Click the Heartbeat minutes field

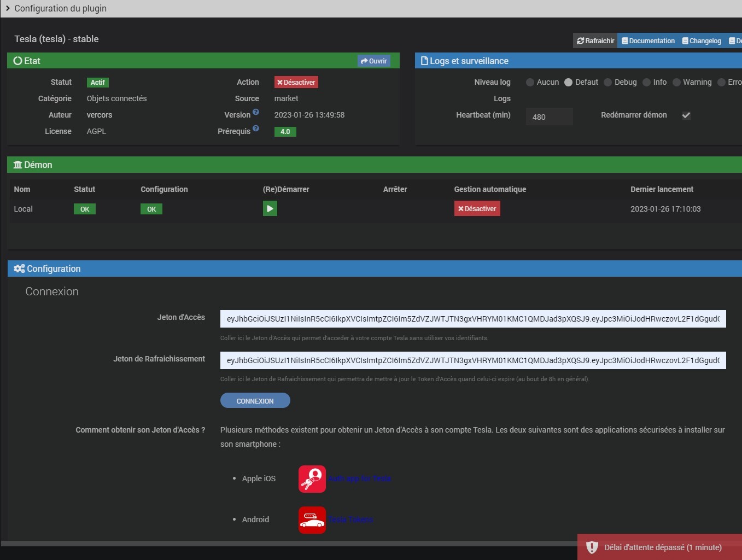549,116
